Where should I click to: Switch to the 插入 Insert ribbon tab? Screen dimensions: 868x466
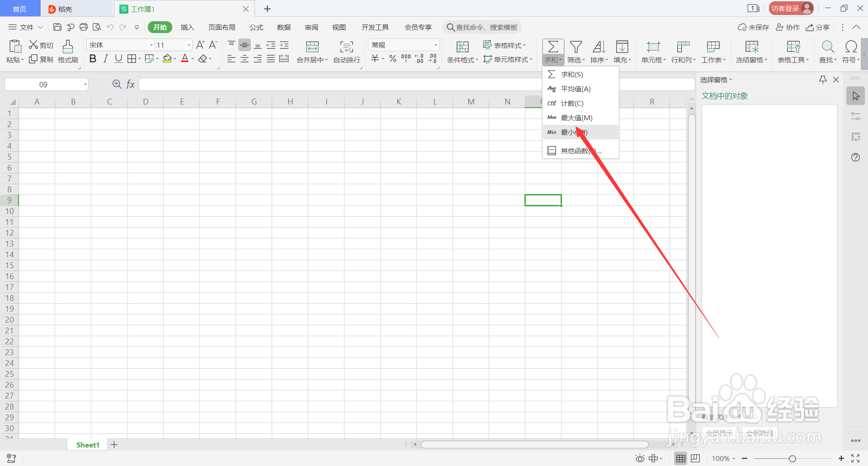187,27
